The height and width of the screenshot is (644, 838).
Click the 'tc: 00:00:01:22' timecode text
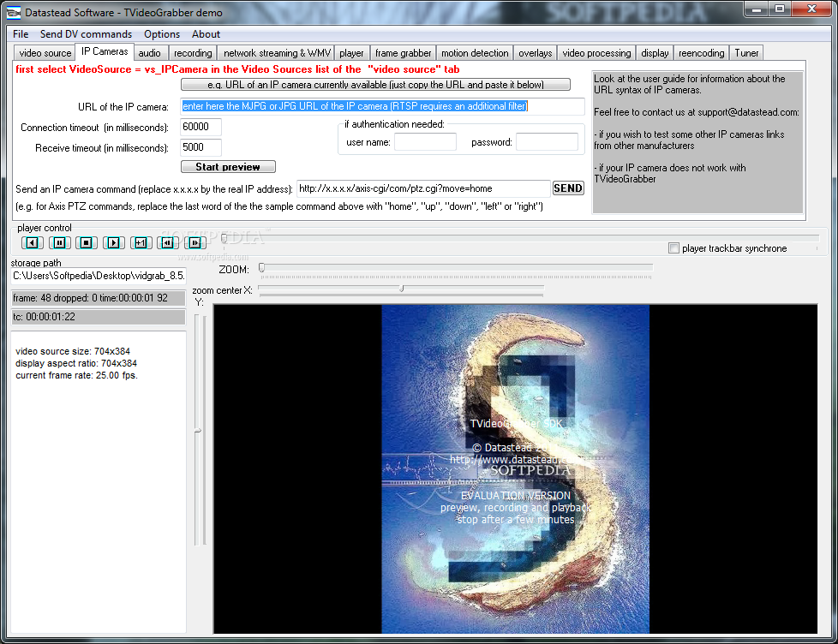[x=45, y=317]
